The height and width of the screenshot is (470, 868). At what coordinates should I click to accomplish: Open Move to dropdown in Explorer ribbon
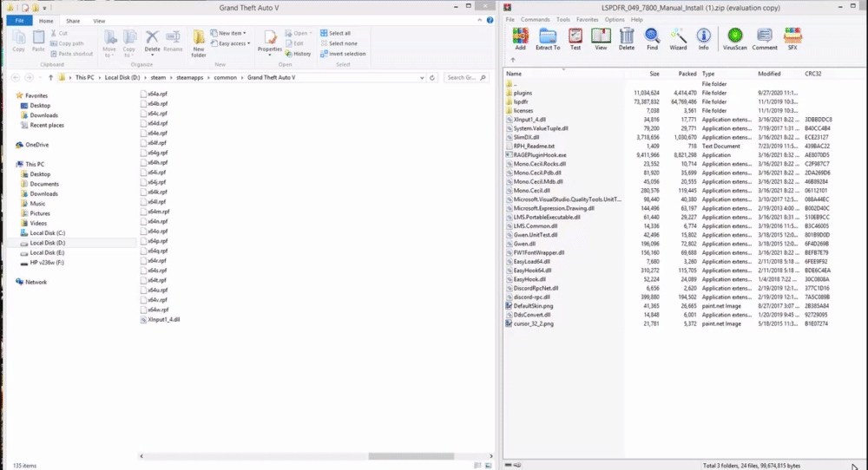(109, 43)
